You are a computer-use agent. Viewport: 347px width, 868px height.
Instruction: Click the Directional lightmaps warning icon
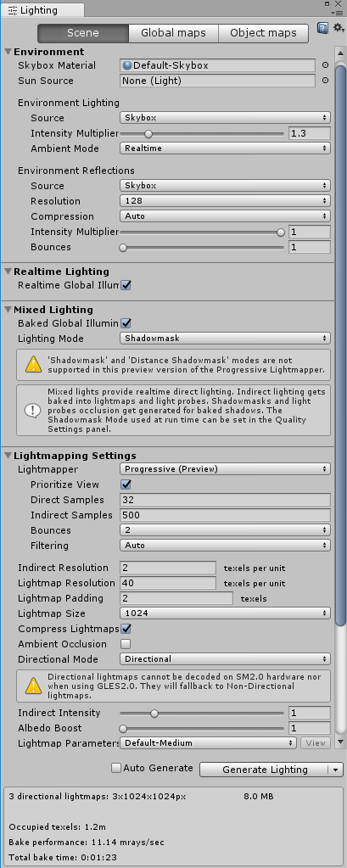coord(34,686)
